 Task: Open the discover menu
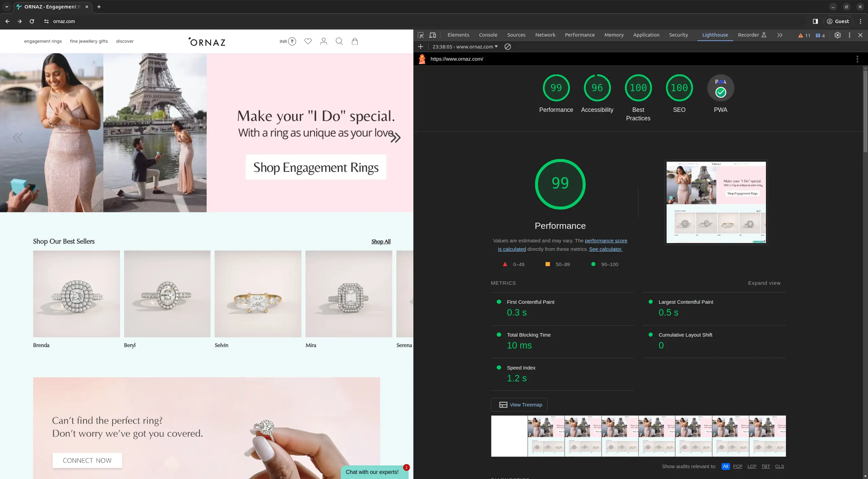[125, 41]
